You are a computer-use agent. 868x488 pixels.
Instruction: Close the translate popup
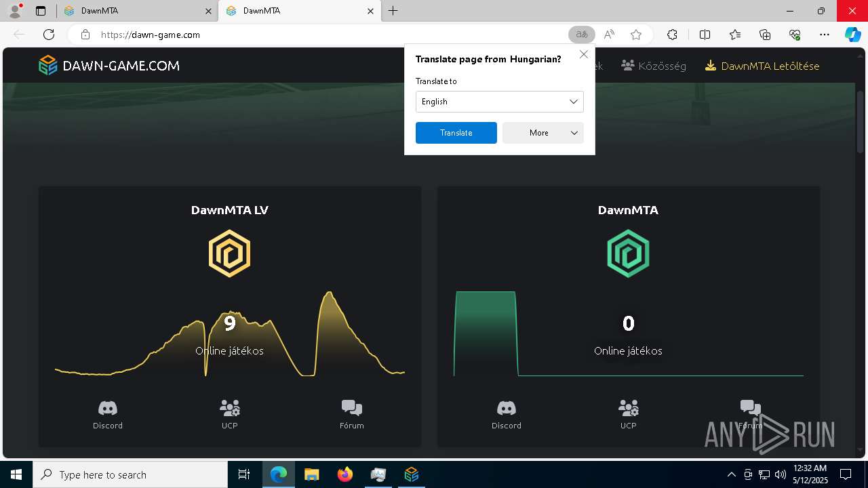click(x=584, y=55)
